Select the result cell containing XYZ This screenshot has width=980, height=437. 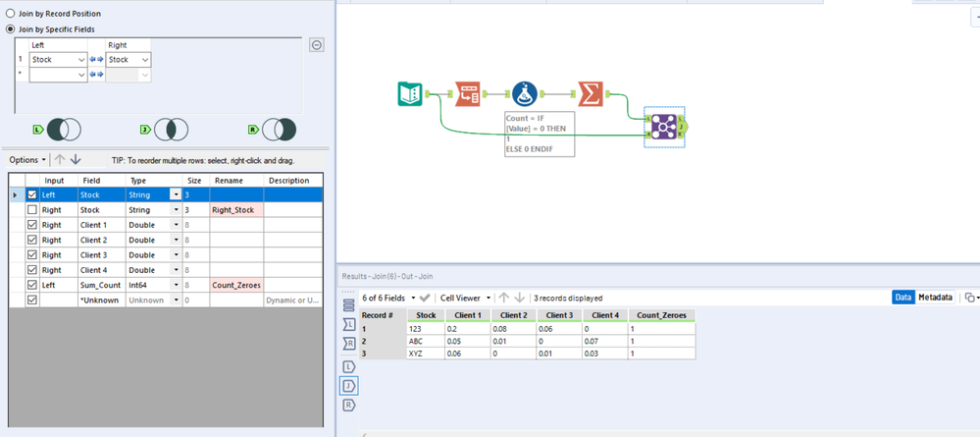[x=426, y=354]
